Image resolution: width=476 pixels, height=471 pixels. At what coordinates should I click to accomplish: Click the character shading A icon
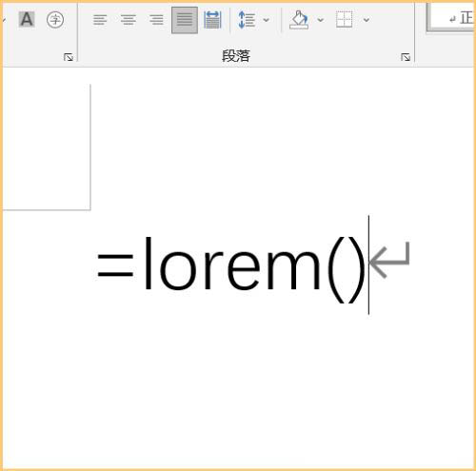coord(27,20)
